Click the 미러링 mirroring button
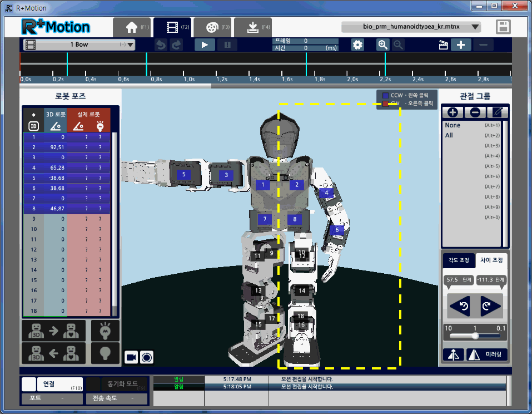The width and height of the screenshot is (532, 414). coord(487,354)
